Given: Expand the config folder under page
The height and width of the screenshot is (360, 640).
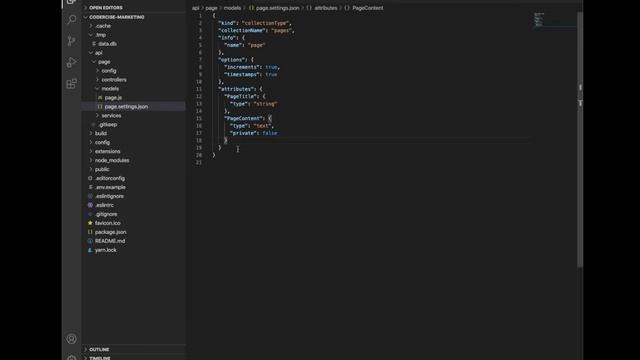Looking at the screenshot, I should coord(109,71).
